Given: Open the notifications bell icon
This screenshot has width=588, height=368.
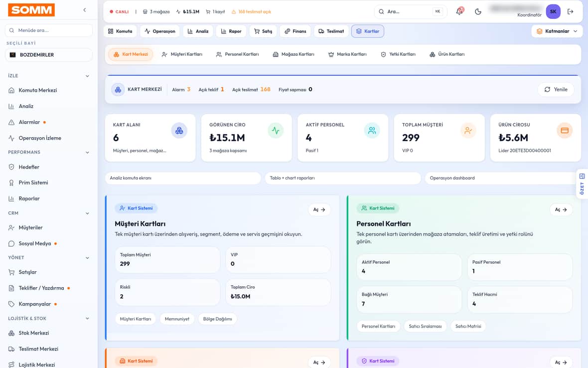Looking at the screenshot, I should pyautogui.click(x=459, y=11).
